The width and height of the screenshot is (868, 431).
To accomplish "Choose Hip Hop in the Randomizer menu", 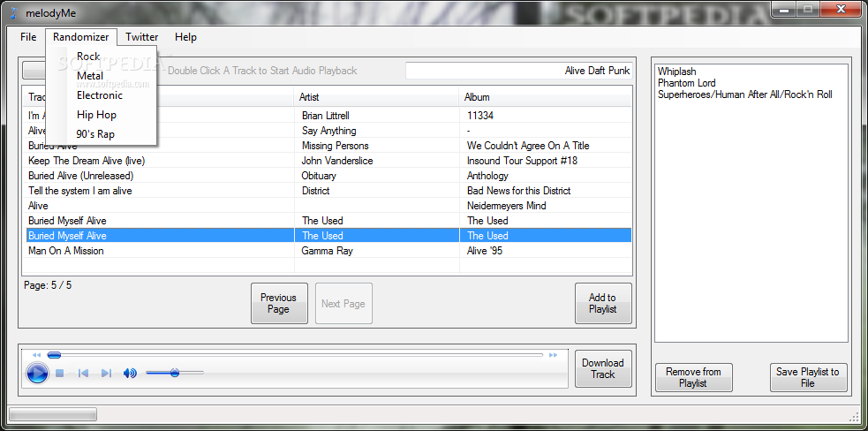I will (96, 115).
